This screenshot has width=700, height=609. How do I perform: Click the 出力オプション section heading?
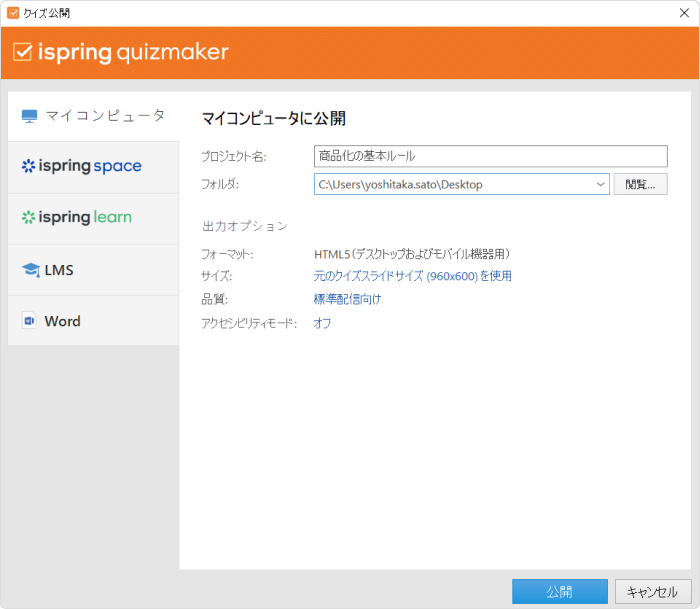click(x=245, y=226)
